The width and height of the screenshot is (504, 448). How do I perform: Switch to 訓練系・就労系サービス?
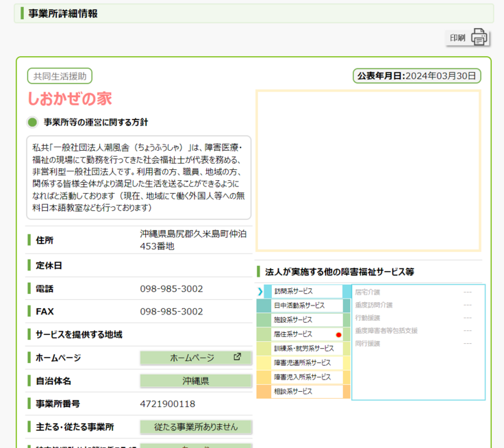302,349
